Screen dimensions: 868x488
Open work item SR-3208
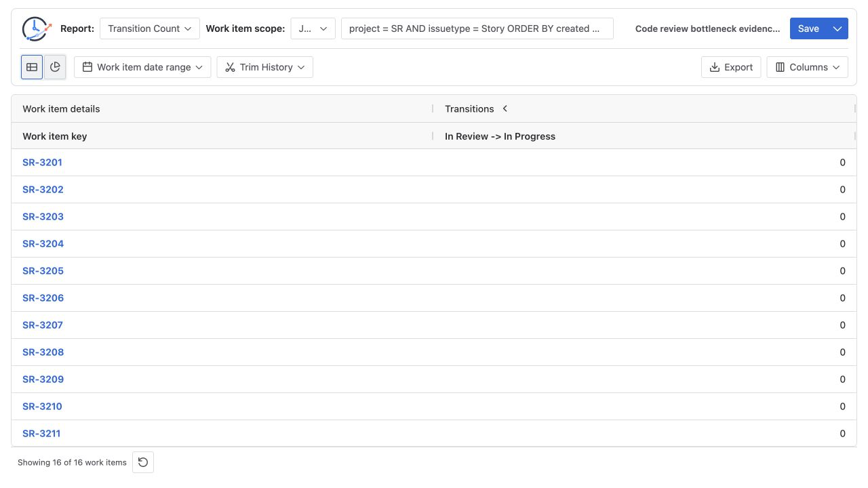43,352
